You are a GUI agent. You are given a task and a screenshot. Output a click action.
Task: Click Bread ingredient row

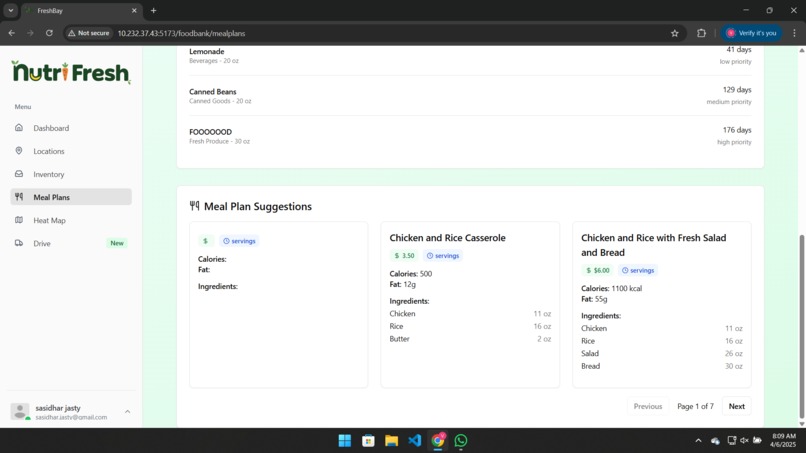tap(662, 366)
